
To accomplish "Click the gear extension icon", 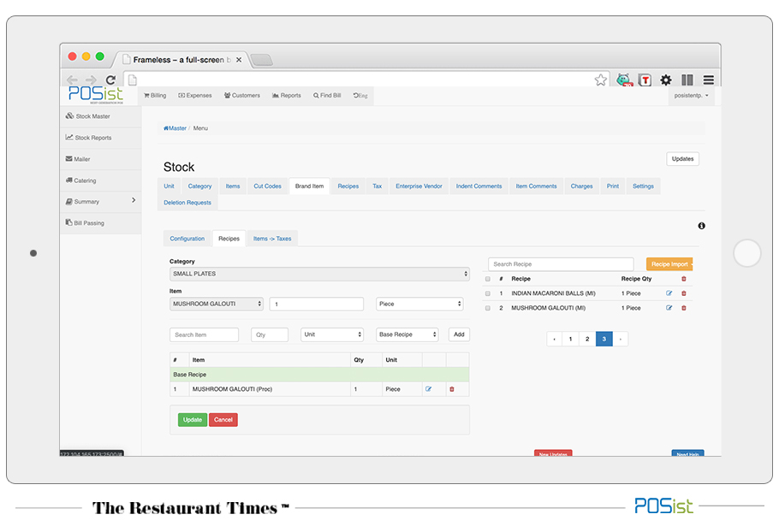I will pos(666,80).
